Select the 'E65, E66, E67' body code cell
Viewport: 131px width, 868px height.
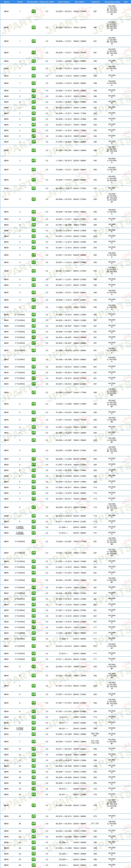(x=95, y=734)
